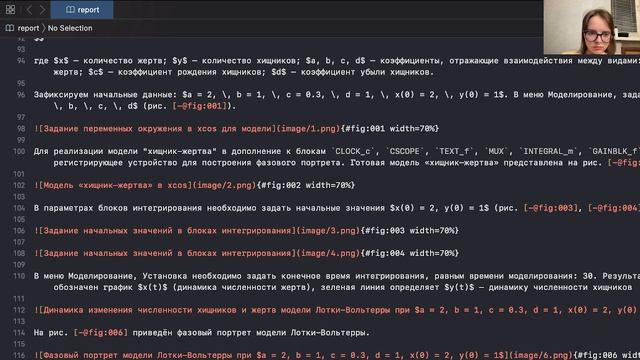Screen dimensions: 640x360
Task: Click the webcam video overlay
Action: pyautogui.click(x=591, y=27)
